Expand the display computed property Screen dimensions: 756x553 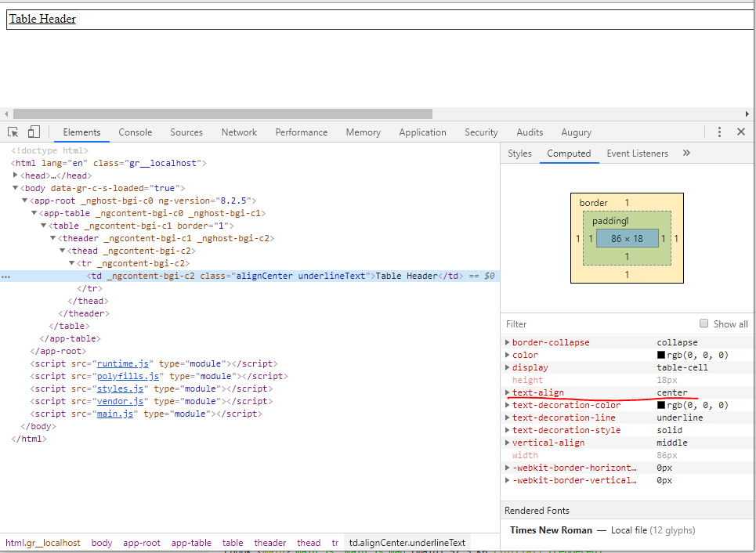pos(507,367)
